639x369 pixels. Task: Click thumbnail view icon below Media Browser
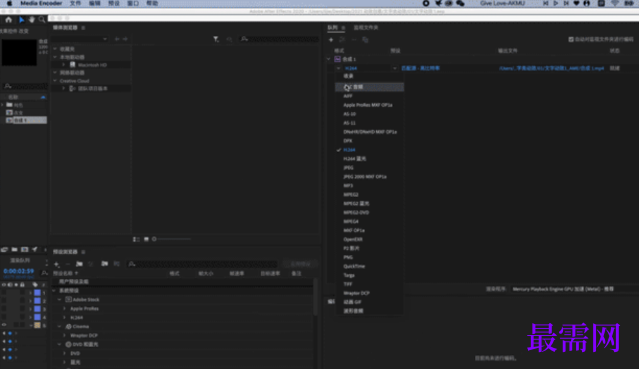(x=146, y=239)
